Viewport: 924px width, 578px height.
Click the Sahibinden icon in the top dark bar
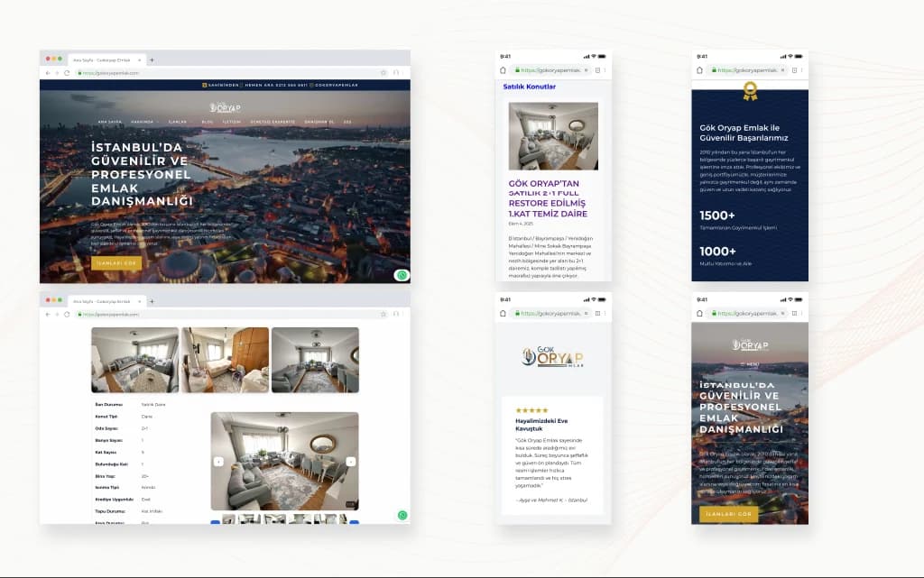click(x=205, y=85)
